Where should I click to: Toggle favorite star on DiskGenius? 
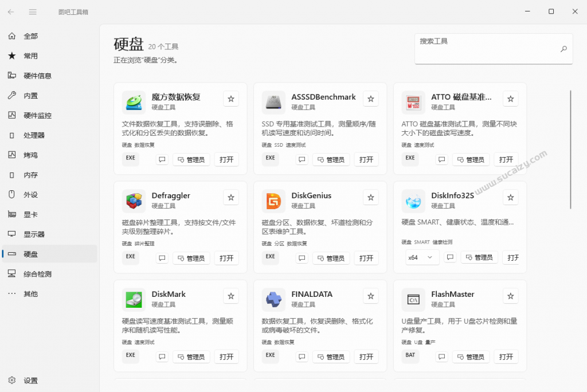tap(371, 197)
